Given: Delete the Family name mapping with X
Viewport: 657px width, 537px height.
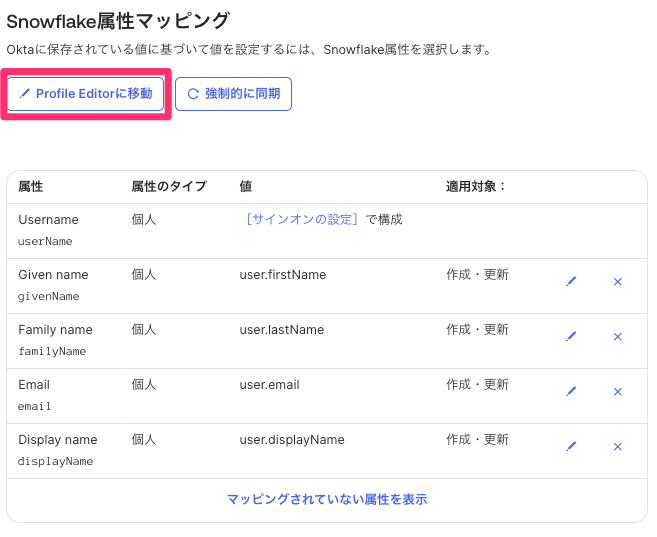Looking at the screenshot, I should tap(617, 337).
